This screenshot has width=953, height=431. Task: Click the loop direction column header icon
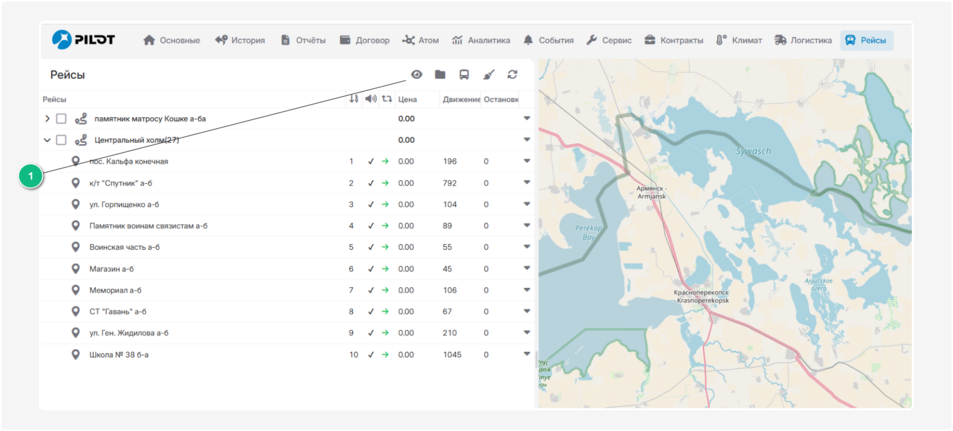[387, 98]
